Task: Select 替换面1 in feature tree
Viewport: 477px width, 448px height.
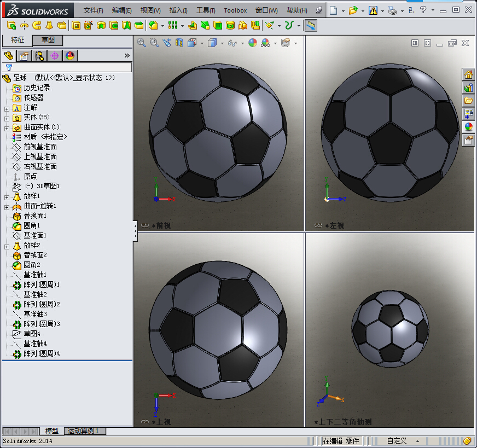Action: [35, 216]
